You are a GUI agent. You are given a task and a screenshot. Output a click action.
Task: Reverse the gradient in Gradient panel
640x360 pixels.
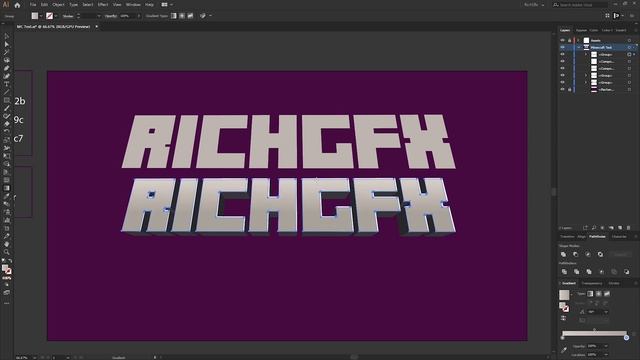[x=563, y=318]
